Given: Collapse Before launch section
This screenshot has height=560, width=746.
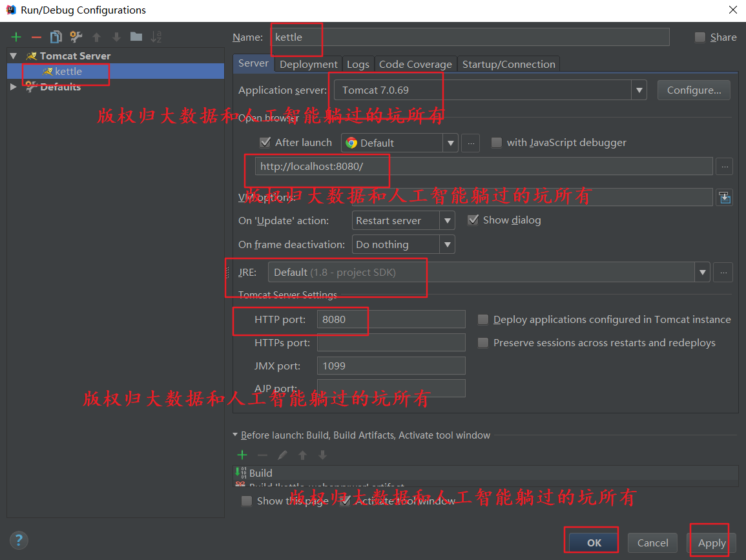Looking at the screenshot, I should (235, 435).
